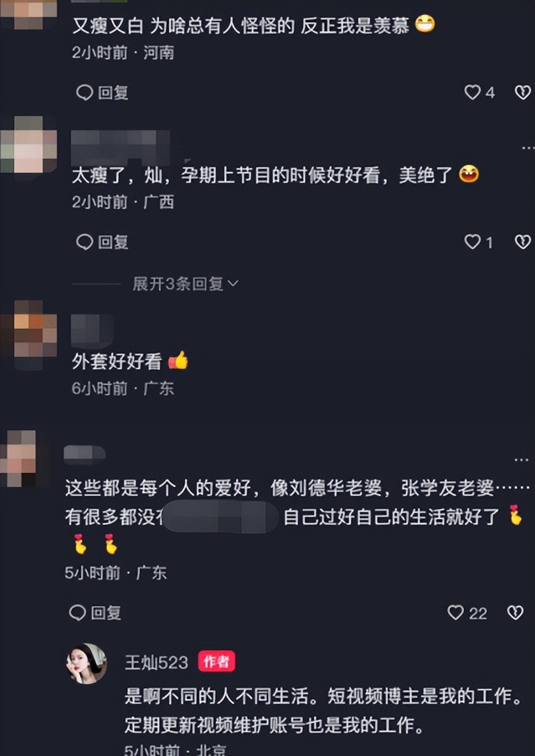Open avatar of the 河南 commenter

(28, 14)
